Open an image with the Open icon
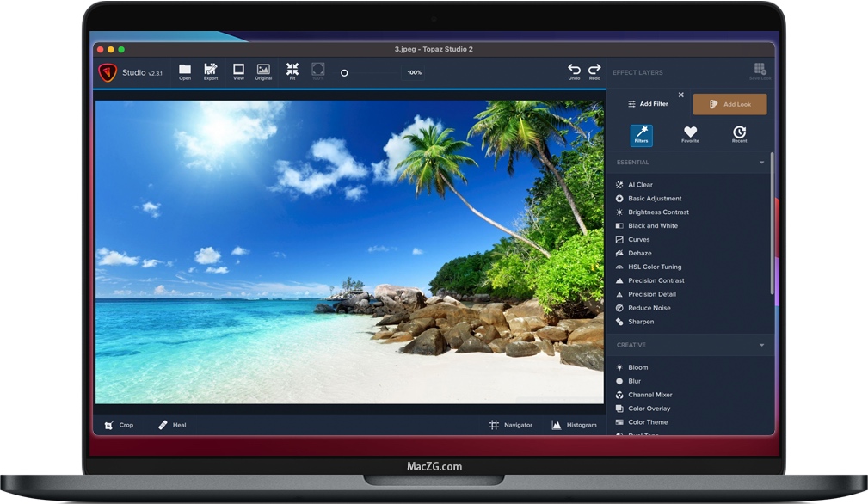The image size is (868, 504). 185,70
